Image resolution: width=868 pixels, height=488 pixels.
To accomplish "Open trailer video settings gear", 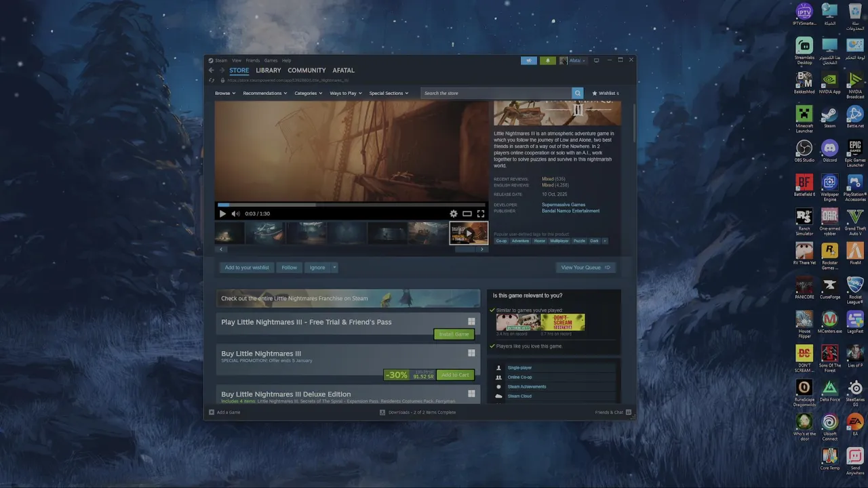I will [x=454, y=213].
